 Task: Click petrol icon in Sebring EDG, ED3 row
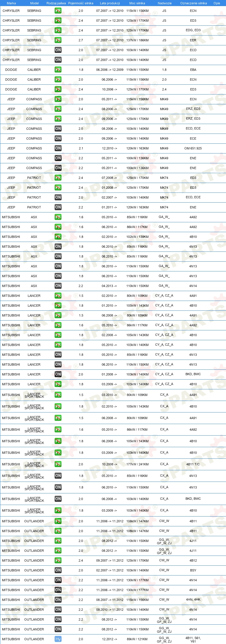coord(58,30)
